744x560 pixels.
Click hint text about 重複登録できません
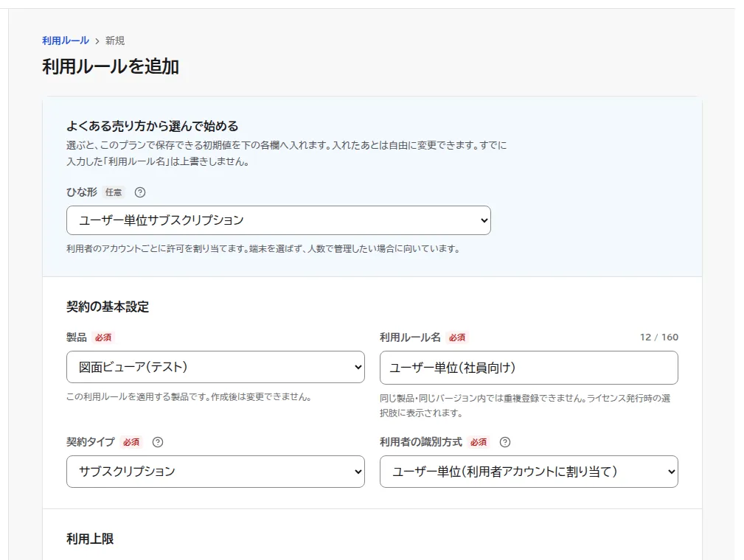tap(525, 405)
